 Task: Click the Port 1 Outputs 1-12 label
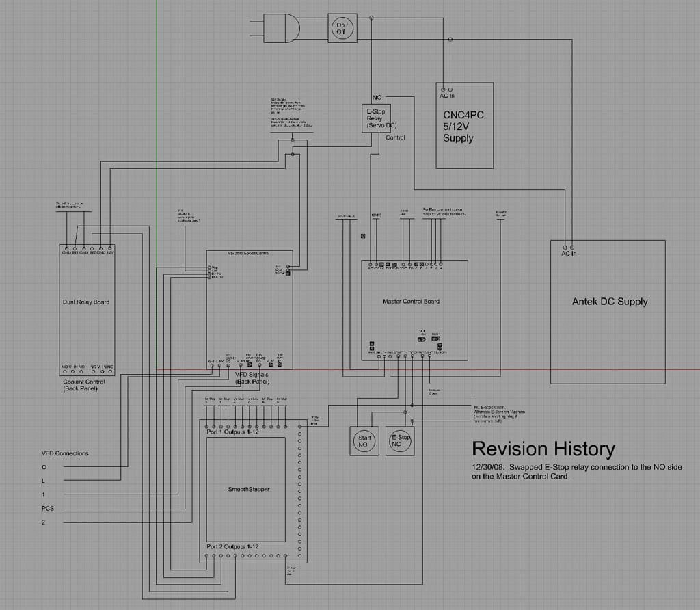tap(234, 432)
